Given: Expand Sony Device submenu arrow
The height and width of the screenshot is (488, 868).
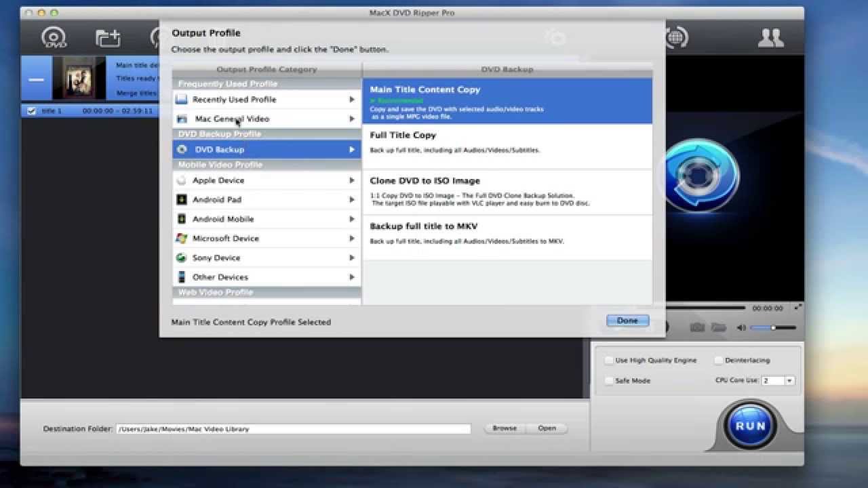Looking at the screenshot, I should coord(352,258).
